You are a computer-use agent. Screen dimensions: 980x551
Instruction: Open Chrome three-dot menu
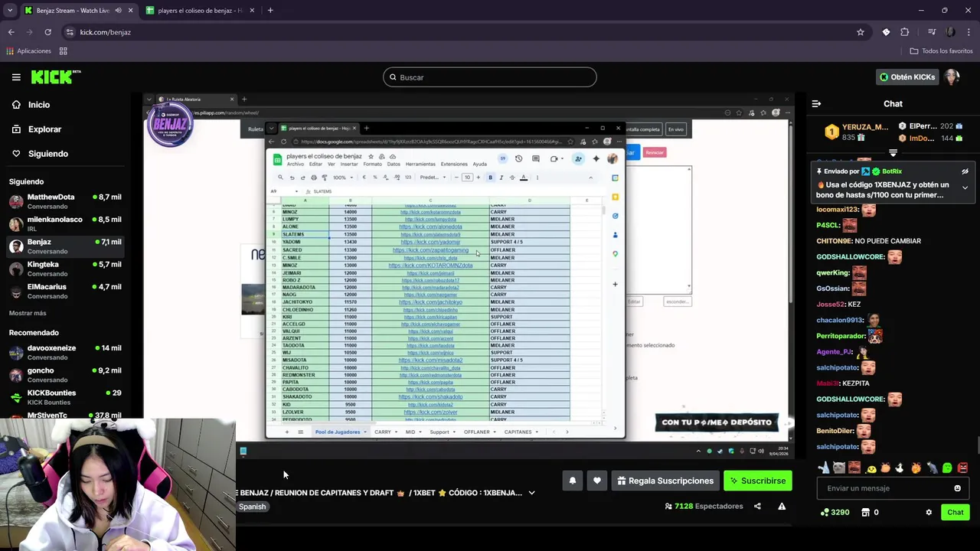pyautogui.click(x=969, y=32)
